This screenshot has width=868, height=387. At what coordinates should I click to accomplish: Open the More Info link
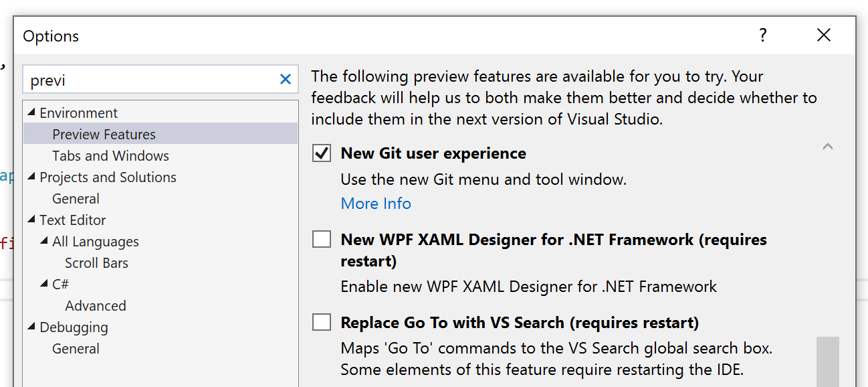[x=376, y=203]
